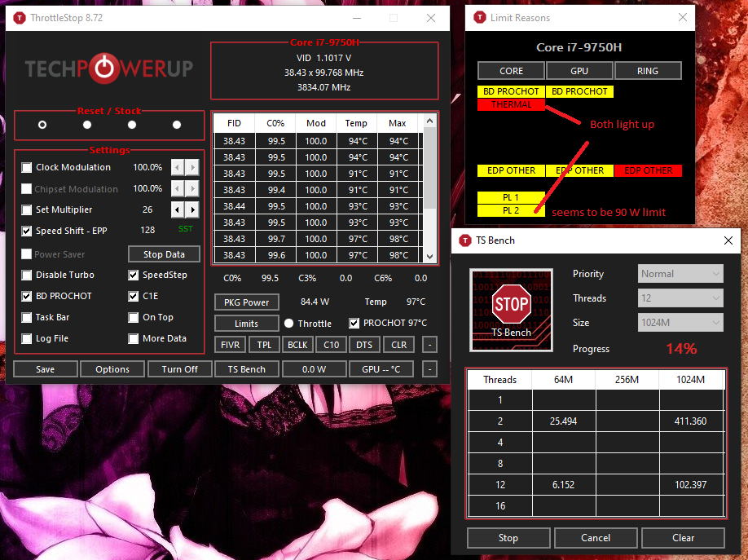The width and height of the screenshot is (748, 560).
Task: Increase Clock Modulation with right arrow
Action: (192, 168)
